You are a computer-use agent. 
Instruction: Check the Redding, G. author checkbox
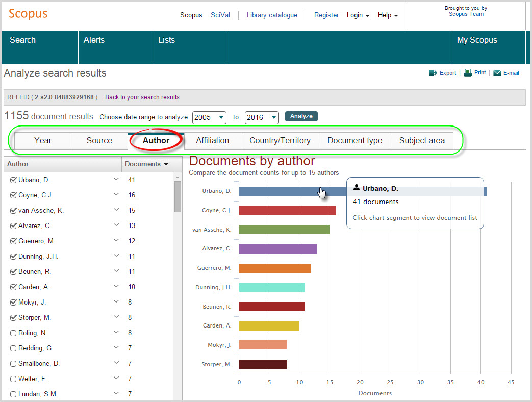pos(13,348)
